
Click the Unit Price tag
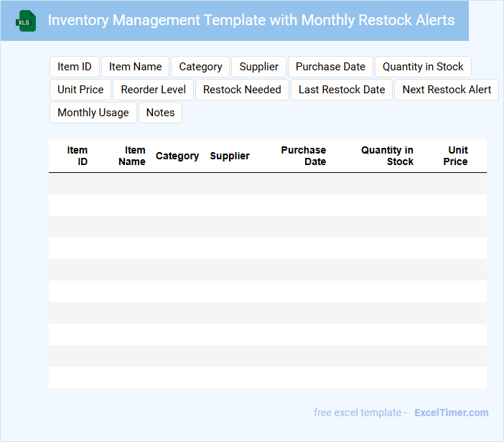80,90
